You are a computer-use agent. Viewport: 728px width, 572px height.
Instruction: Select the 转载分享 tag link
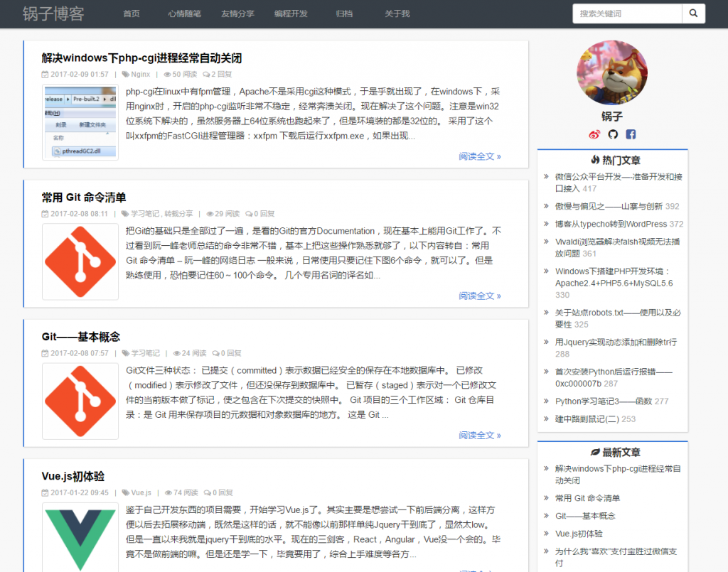click(178, 214)
